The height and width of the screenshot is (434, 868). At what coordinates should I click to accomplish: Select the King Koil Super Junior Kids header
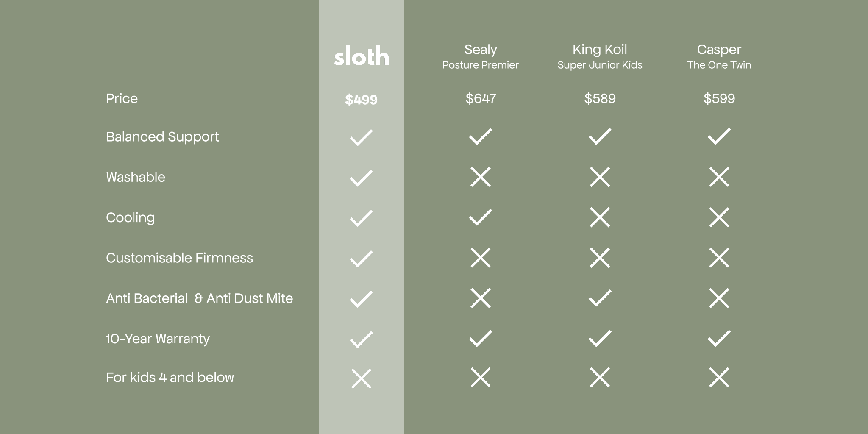[x=600, y=56]
